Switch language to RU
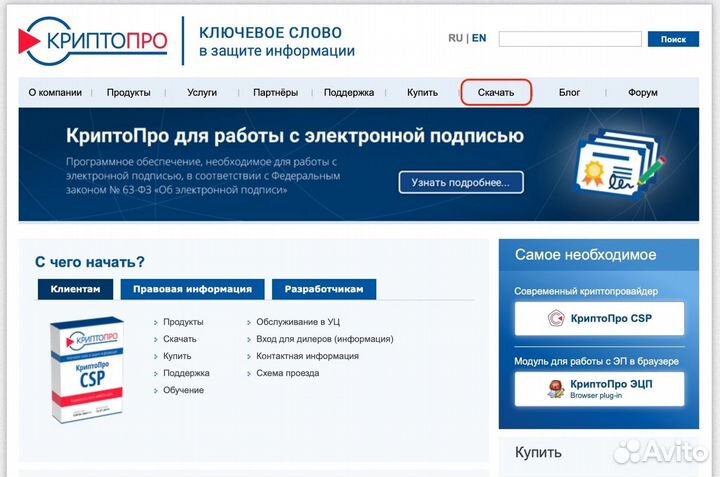 [456, 38]
